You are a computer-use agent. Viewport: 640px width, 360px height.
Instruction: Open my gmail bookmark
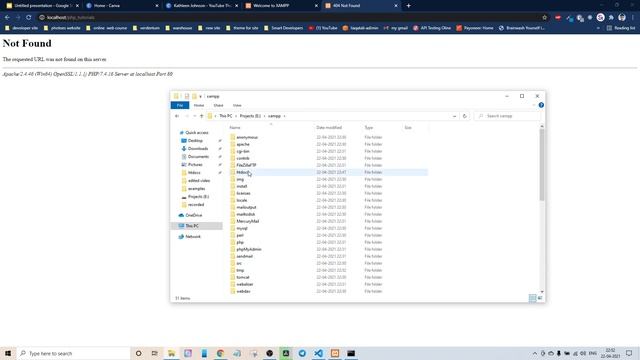(x=396, y=28)
